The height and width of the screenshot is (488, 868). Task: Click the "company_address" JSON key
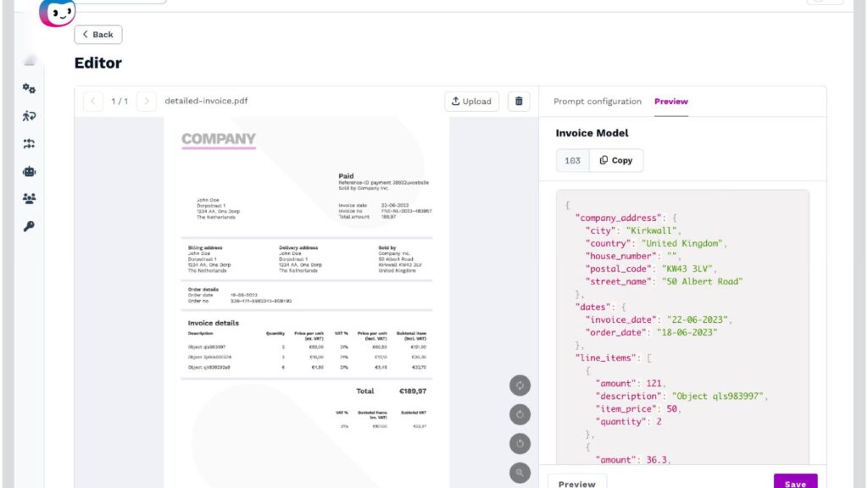(618, 218)
